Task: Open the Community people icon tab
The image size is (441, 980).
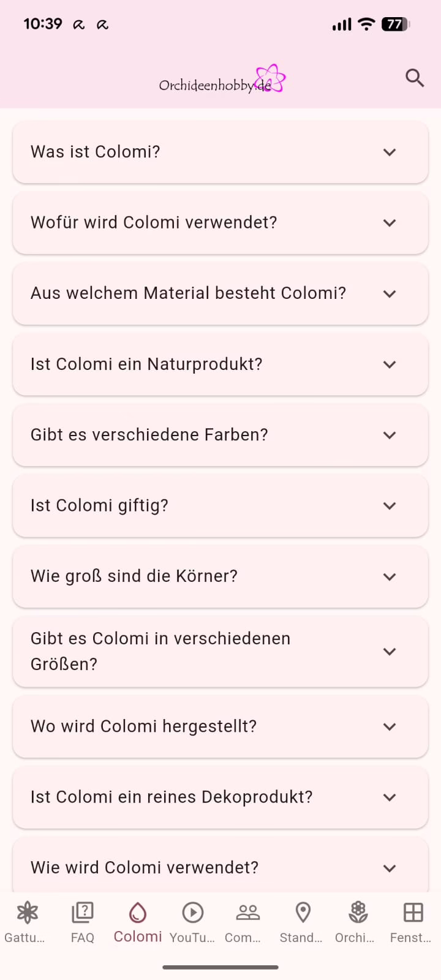Action: click(247, 913)
